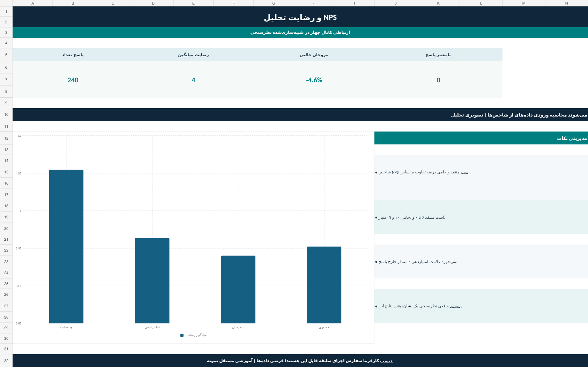Select column A header
This screenshot has width=588, height=367.
32,3
